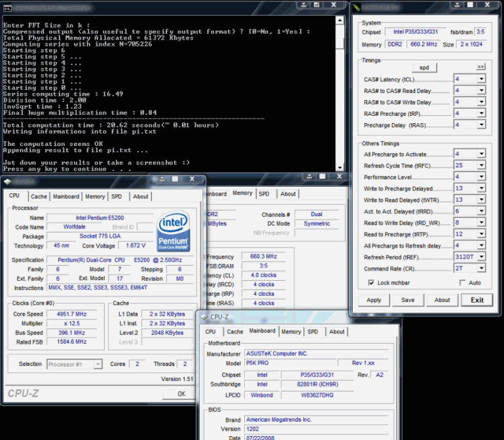Switch to SPD tab in front CPU-Z window
Viewport: 504px width, 440px height.
[x=117, y=196]
